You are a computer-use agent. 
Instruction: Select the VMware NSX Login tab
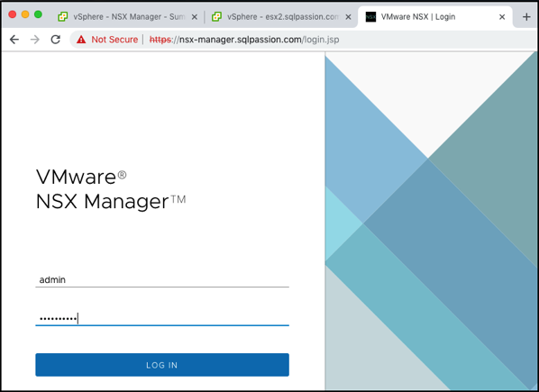coord(434,16)
